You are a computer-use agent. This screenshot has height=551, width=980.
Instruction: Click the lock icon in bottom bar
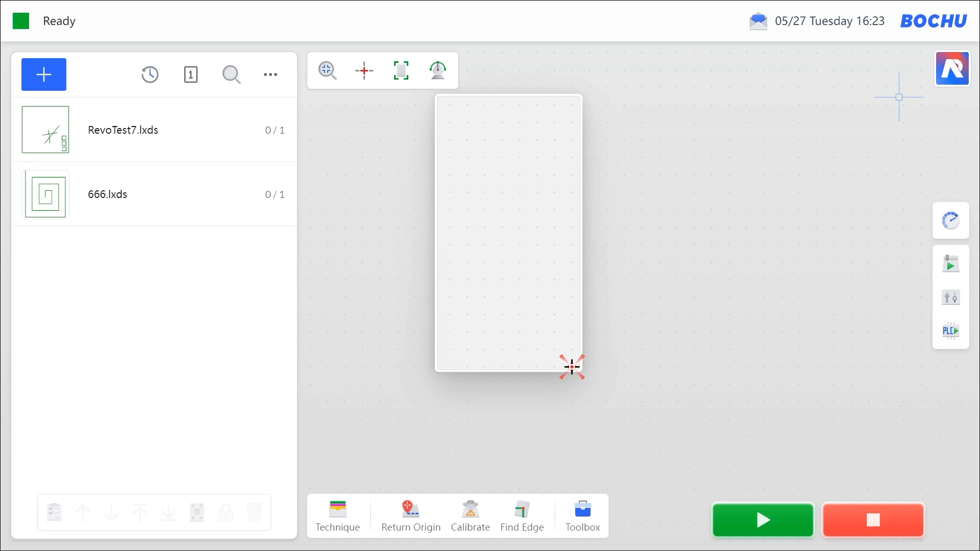point(226,512)
